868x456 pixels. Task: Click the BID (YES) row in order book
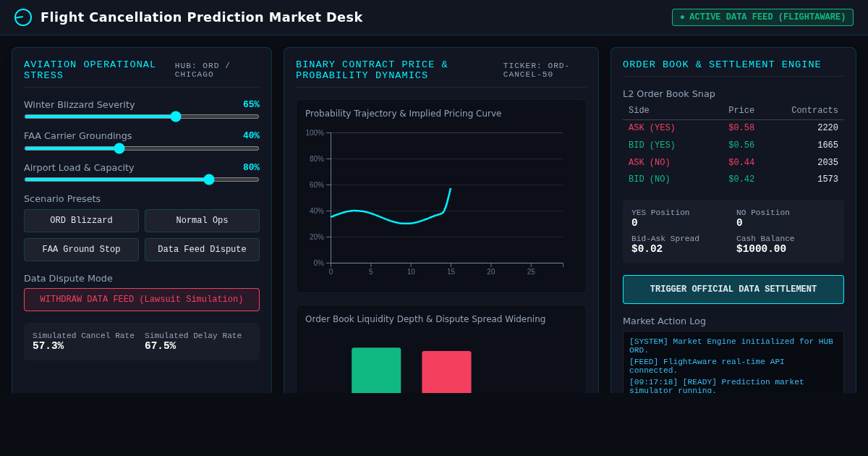[x=733, y=145]
